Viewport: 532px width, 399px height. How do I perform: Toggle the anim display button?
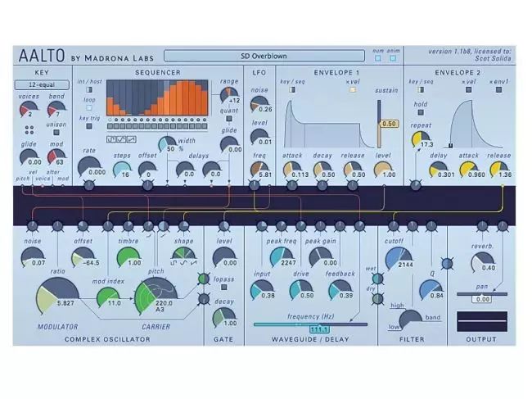tap(392, 60)
